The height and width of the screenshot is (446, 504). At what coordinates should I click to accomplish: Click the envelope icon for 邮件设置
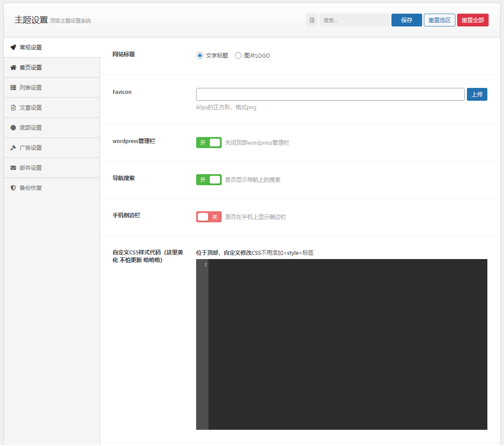click(x=13, y=168)
